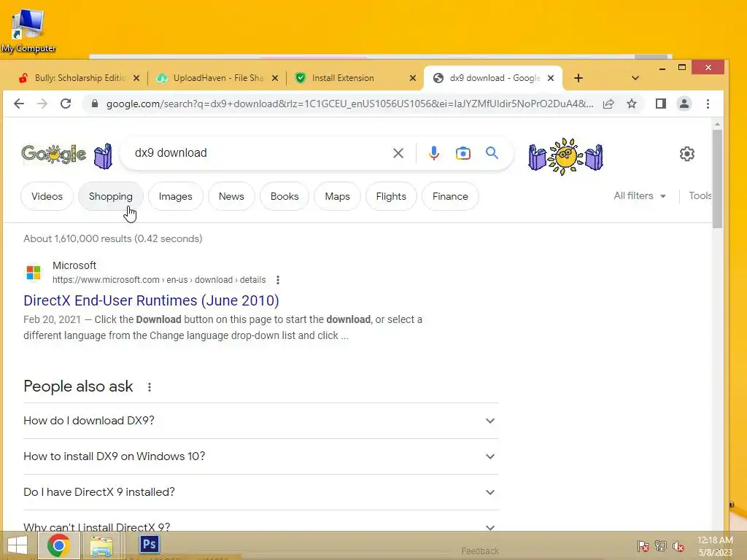Image resolution: width=747 pixels, height=560 pixels.
Task: Select the My Computer desktop icon
Action: (28, 30)
